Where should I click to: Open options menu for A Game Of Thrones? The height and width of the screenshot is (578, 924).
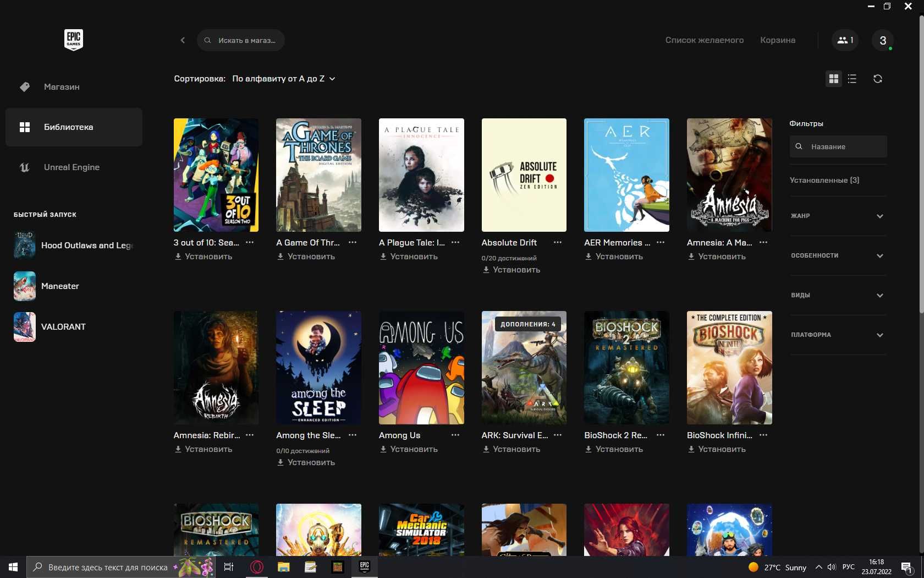pyautogui.click(x=353, y=242)
